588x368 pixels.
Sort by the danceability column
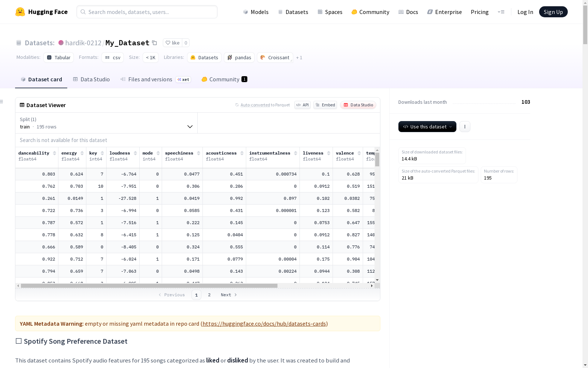pos(54,153)
